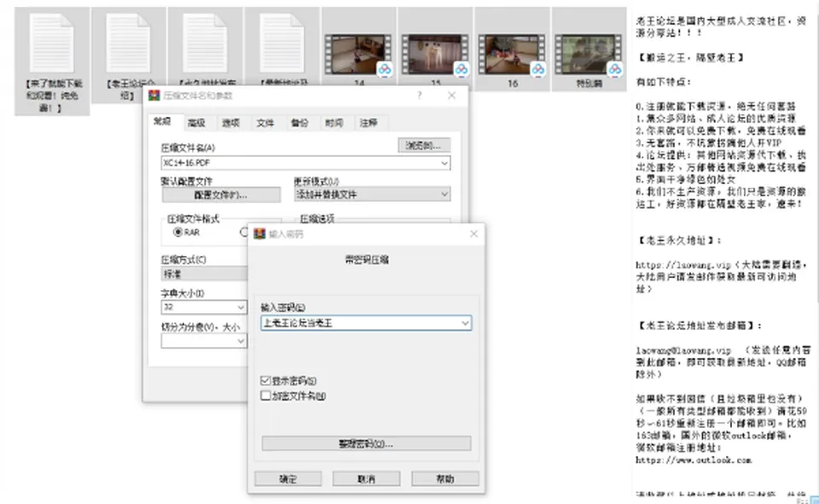This screenshot has width=819, height=504.
Task: Select the RAR archive format radio button
Action: (x=177, y=233)
